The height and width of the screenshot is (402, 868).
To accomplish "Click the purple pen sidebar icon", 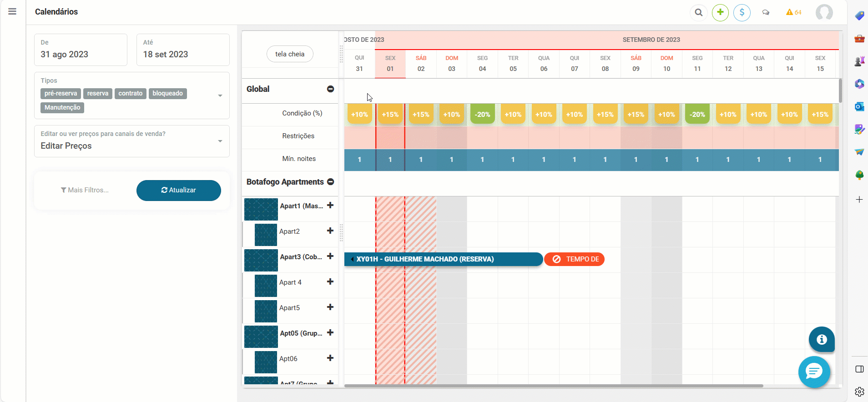I will [859, 130].
